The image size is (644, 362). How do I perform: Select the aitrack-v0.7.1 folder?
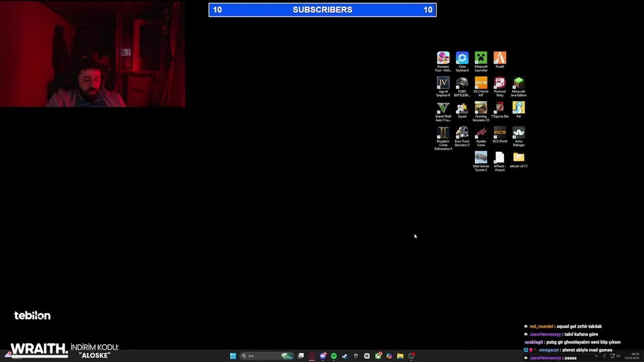(x=519, y=160)
